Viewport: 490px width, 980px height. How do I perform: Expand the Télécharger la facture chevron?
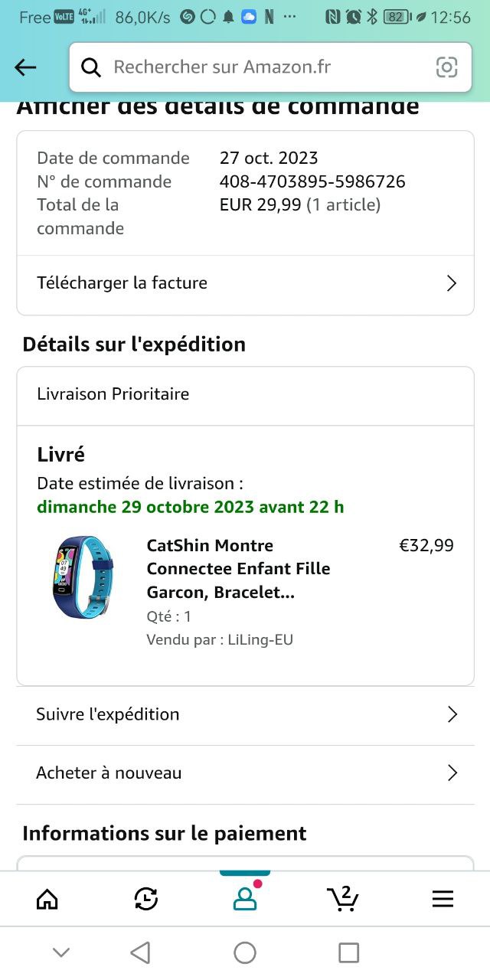click(x=451, y=283)
